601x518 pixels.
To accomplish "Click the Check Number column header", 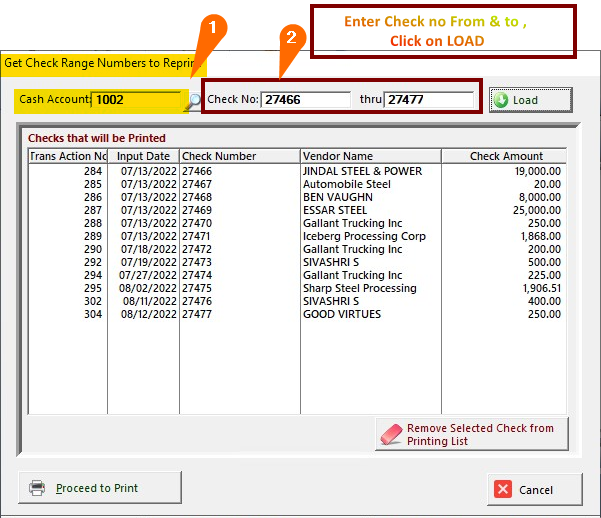I will (239, 156).
